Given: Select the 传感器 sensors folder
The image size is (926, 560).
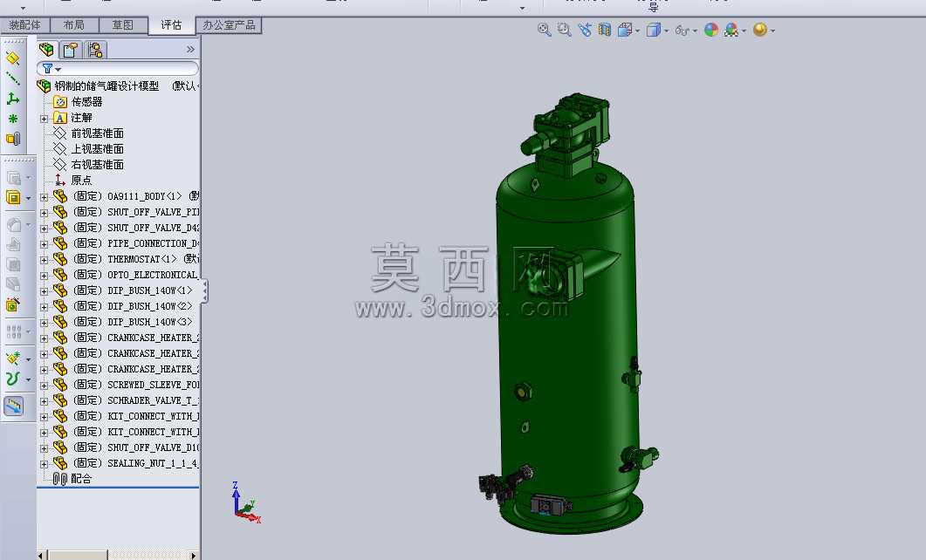Looking at the screenshot, I should [x=86, y=102].
